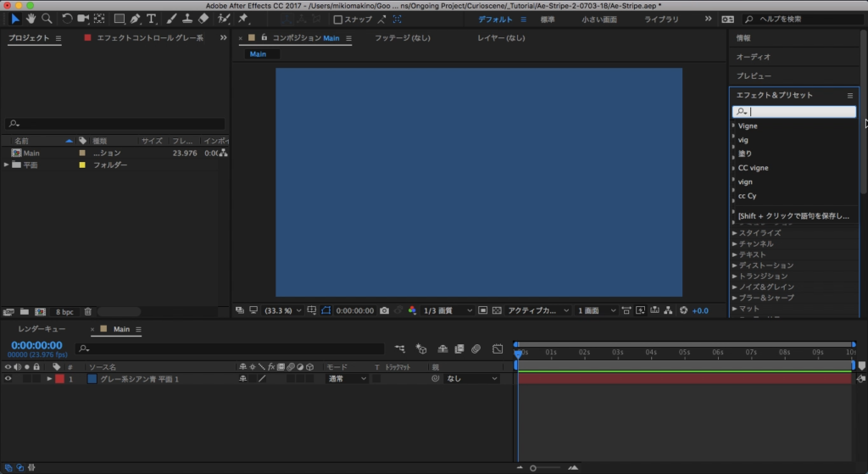Select the Eraser tool
This screenshot has width=868, height=474.
coord(203,19)
